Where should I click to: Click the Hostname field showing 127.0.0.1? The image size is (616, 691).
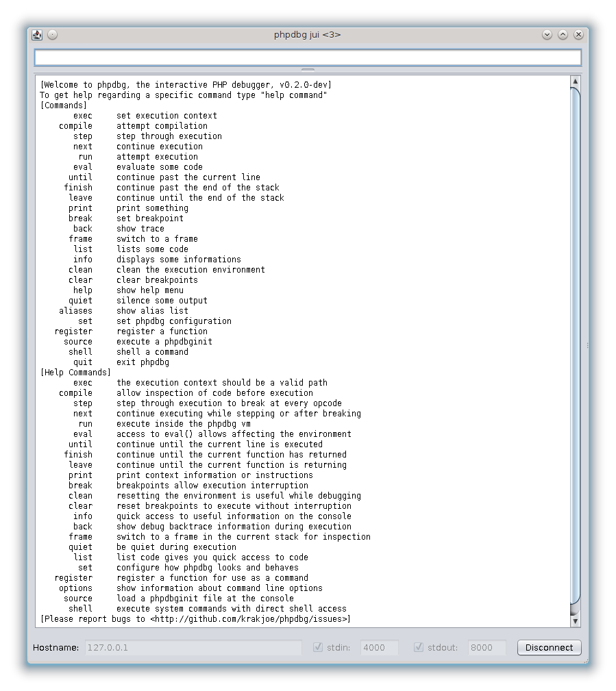[x=192, y=647]
